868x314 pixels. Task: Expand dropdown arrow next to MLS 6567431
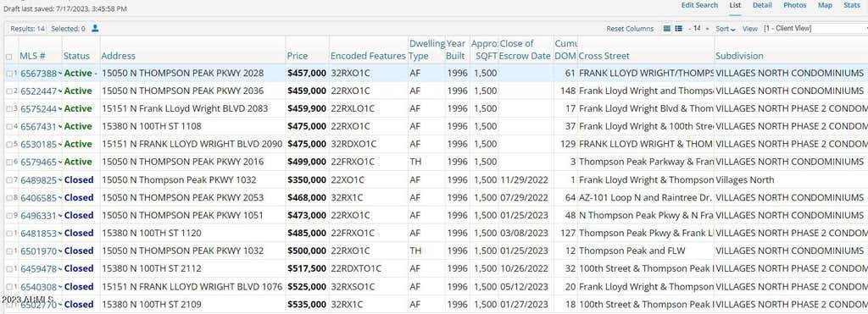[60, 127]
